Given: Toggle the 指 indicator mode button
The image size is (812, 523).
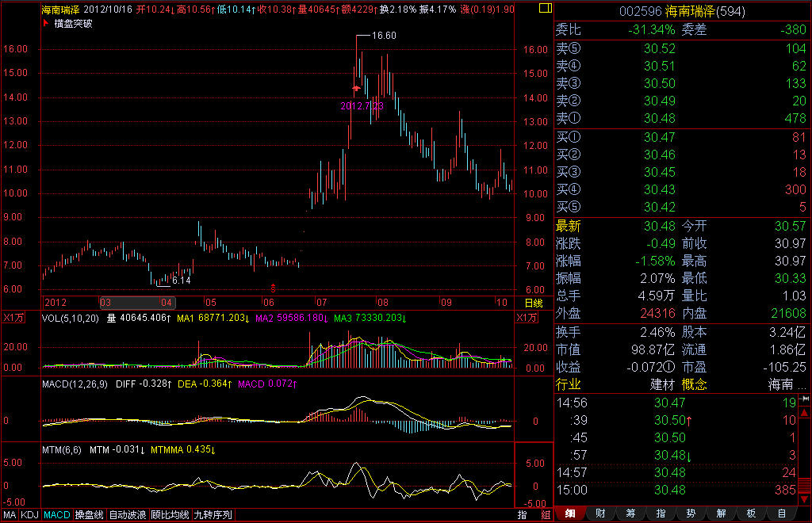Looking at the screenshot, I should pos(523,514).
